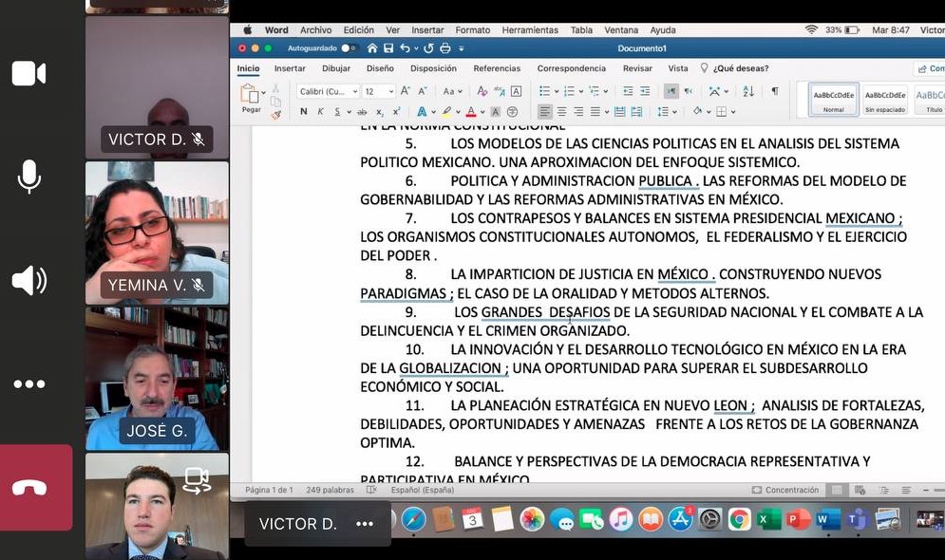Click Decrease Indent icon
This screenshot has width=945, height=560.
pos(628,91)
